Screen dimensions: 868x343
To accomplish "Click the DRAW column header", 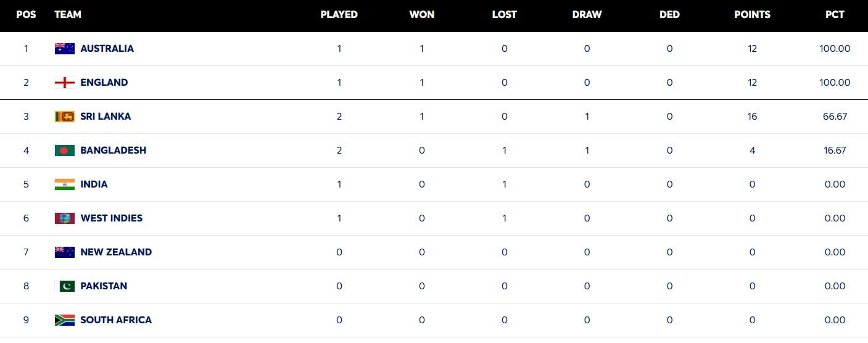I will click(x=587, y=15).
